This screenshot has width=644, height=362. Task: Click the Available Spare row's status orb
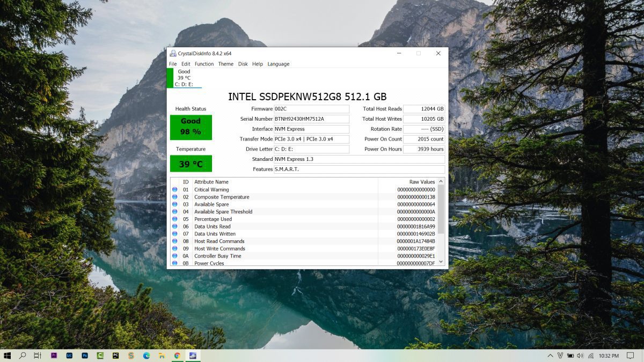click(174, 204)
